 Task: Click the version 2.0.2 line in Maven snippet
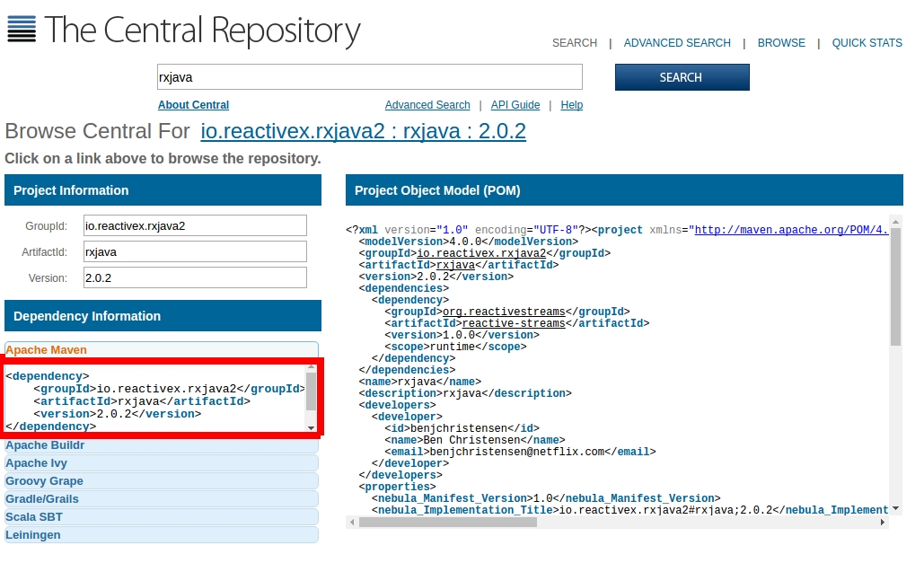(x=118, y=414)
